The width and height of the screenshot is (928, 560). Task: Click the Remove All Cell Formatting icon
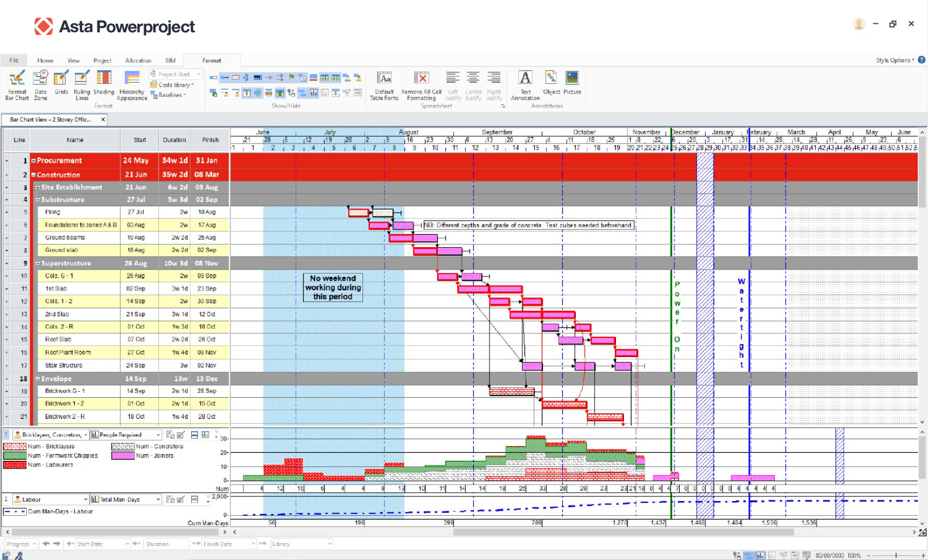click(421, 85)
